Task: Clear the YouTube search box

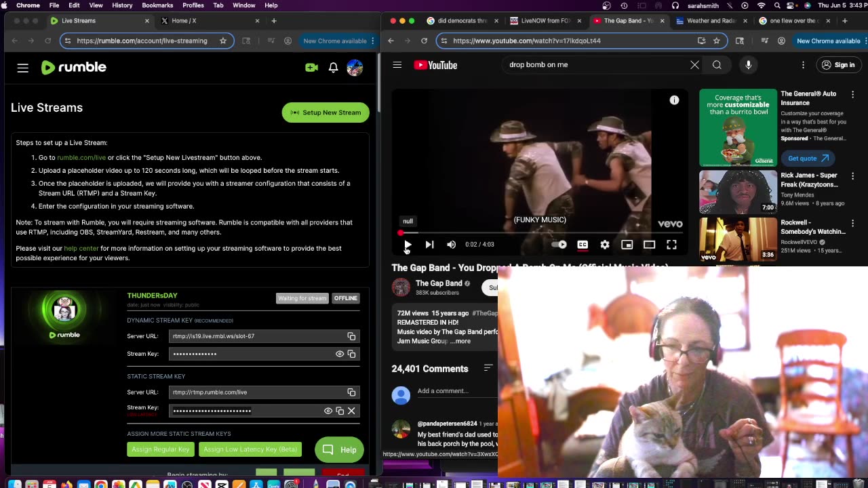Action: pyautogui.click(x=694, y=65)
